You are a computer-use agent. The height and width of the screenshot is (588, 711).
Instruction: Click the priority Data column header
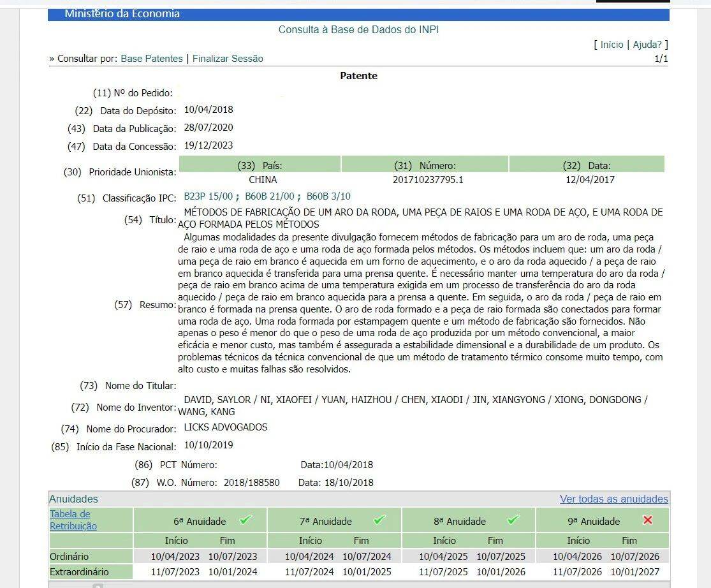(x=586, y=165)
